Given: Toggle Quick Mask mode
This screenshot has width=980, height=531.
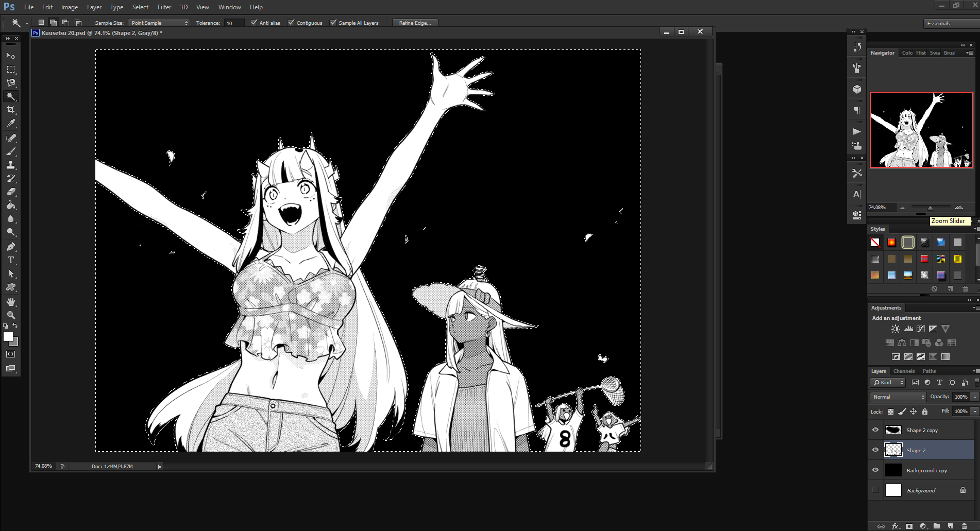Looking at the screenshot, I should (x=11, y=354).
